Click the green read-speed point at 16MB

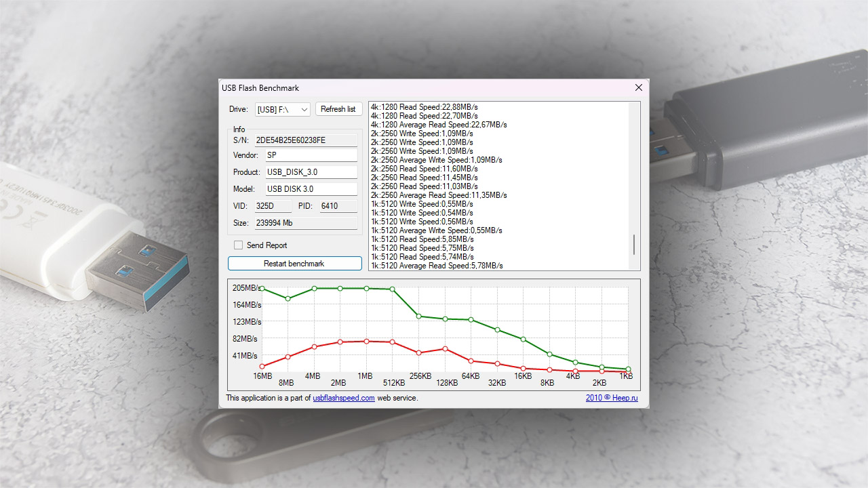click(262, 289)
